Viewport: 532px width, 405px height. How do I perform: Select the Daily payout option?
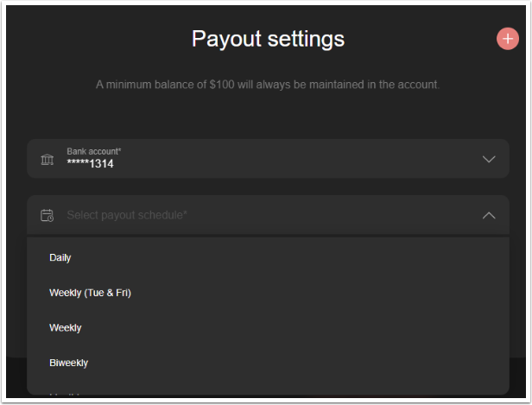click(x=268, y=257)
